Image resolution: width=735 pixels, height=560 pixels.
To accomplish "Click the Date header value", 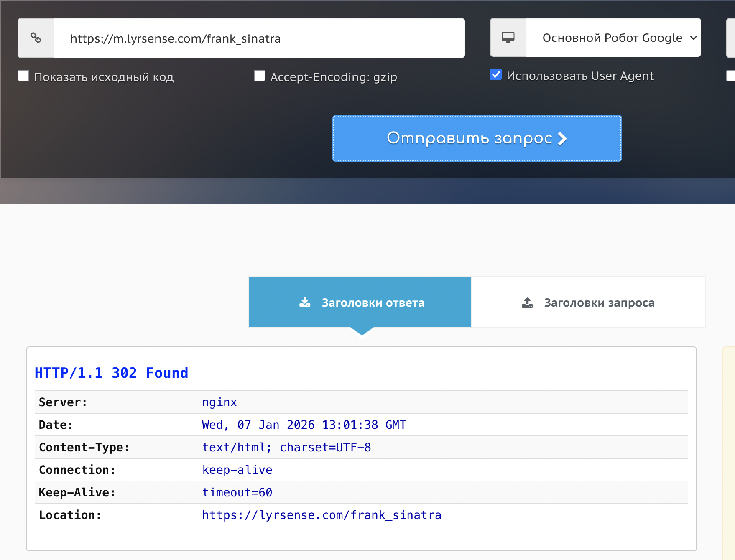I will click(x=304, y=425).
